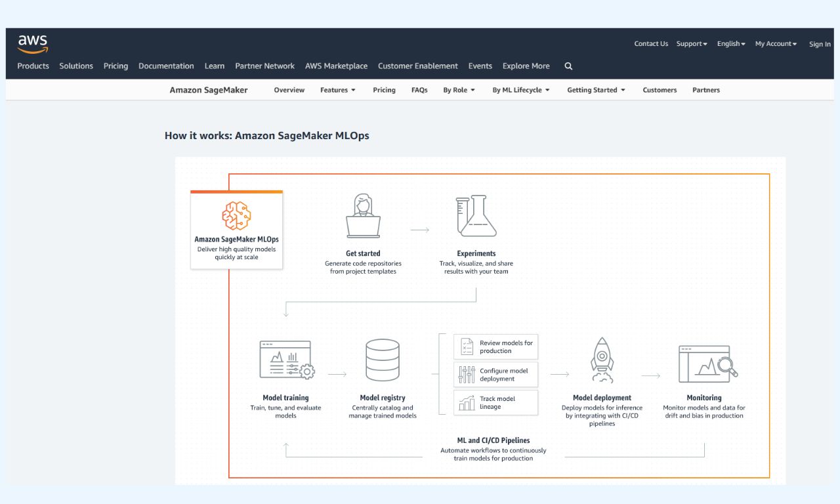840x504 pixels.
Task: Click the Monitoring magnifier chart icon
Action: (x=707, y=364)
